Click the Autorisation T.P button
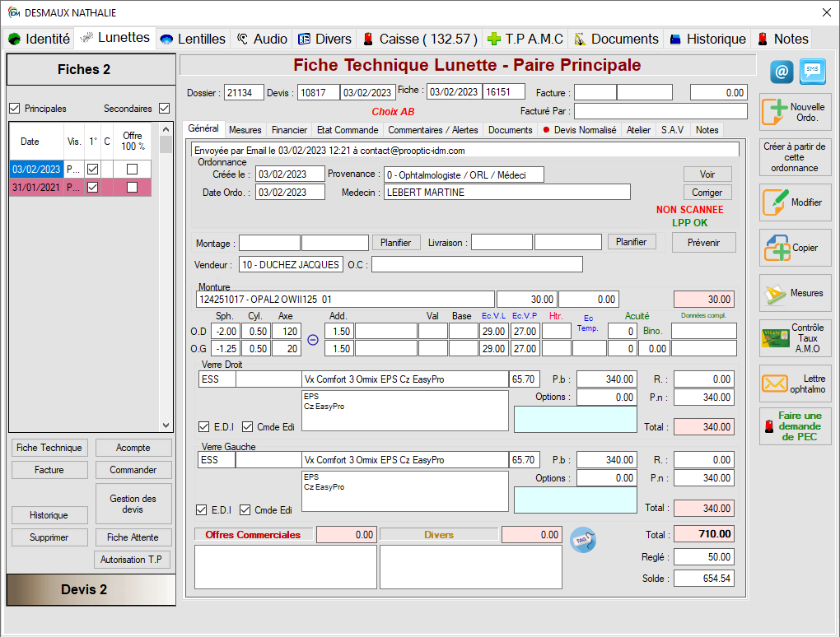The image size is (840, 637). [131, 560]
